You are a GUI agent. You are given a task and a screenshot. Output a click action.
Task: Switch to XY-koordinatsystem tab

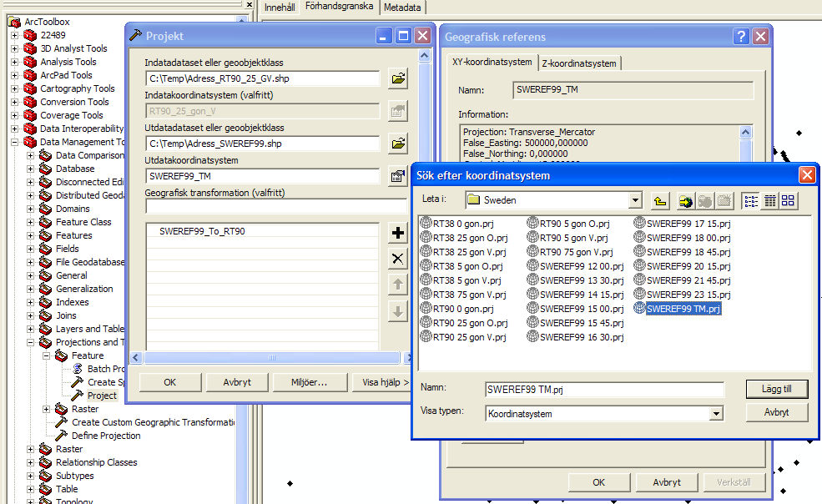pos(492,62)
